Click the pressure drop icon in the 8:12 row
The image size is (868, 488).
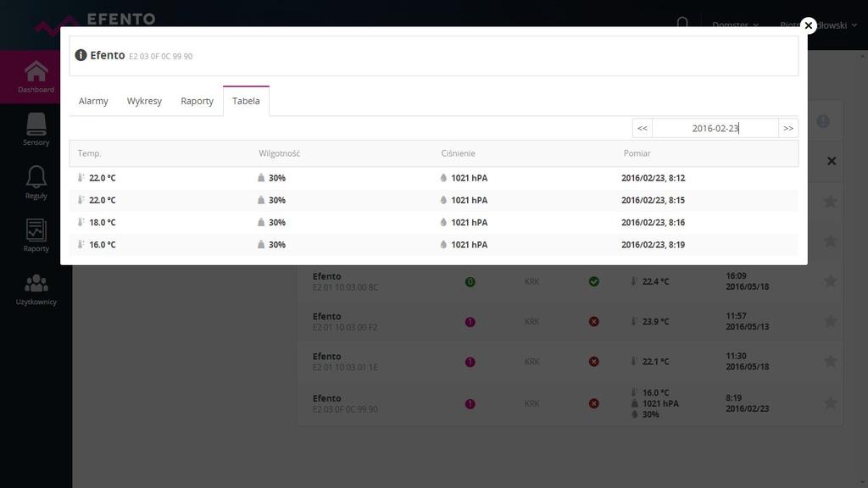443,178
